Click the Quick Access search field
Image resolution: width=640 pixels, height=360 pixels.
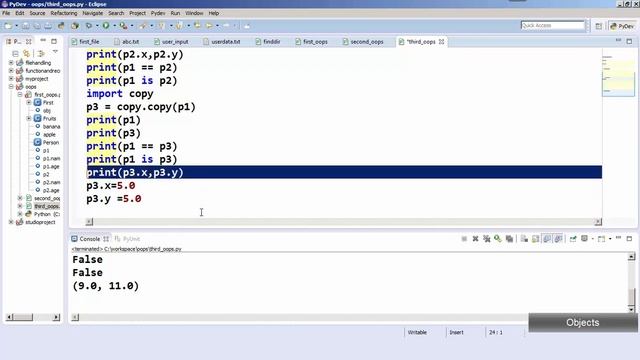point(553,25)
